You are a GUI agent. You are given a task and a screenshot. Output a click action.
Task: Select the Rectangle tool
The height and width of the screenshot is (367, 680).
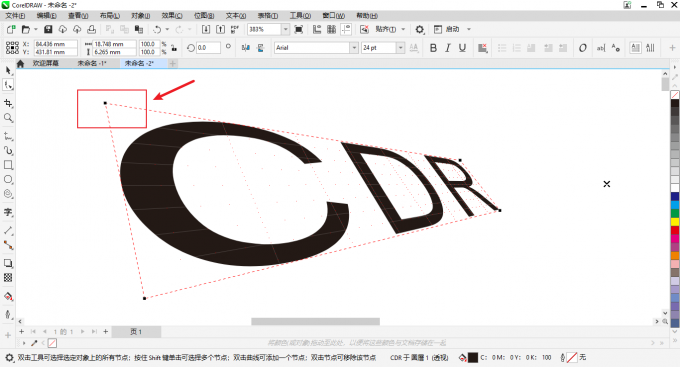8,165
